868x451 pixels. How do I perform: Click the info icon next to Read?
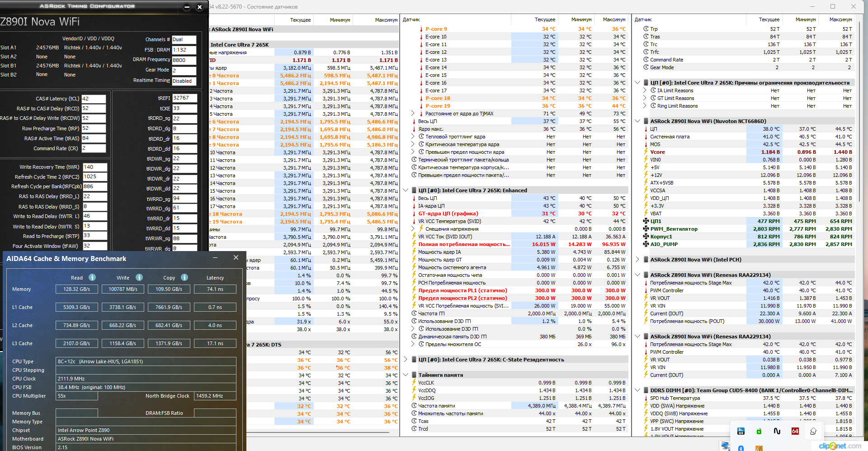click(x=92, y=277)
